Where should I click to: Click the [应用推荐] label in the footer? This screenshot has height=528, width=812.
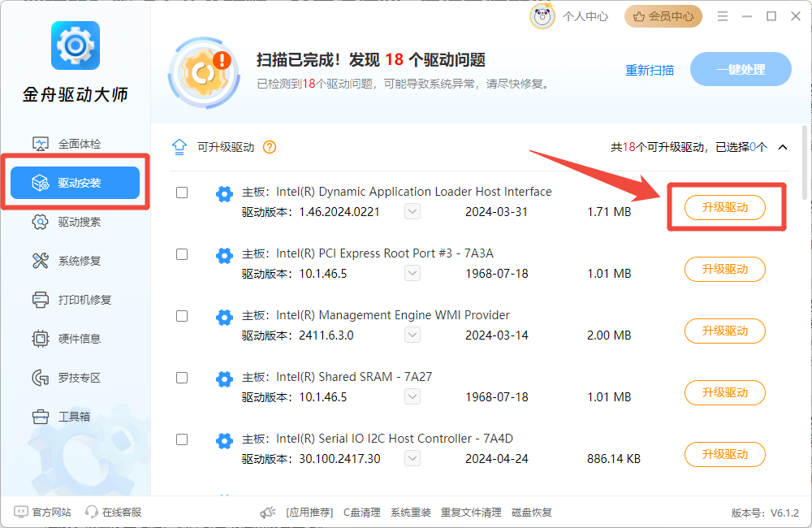coord(309,513)
